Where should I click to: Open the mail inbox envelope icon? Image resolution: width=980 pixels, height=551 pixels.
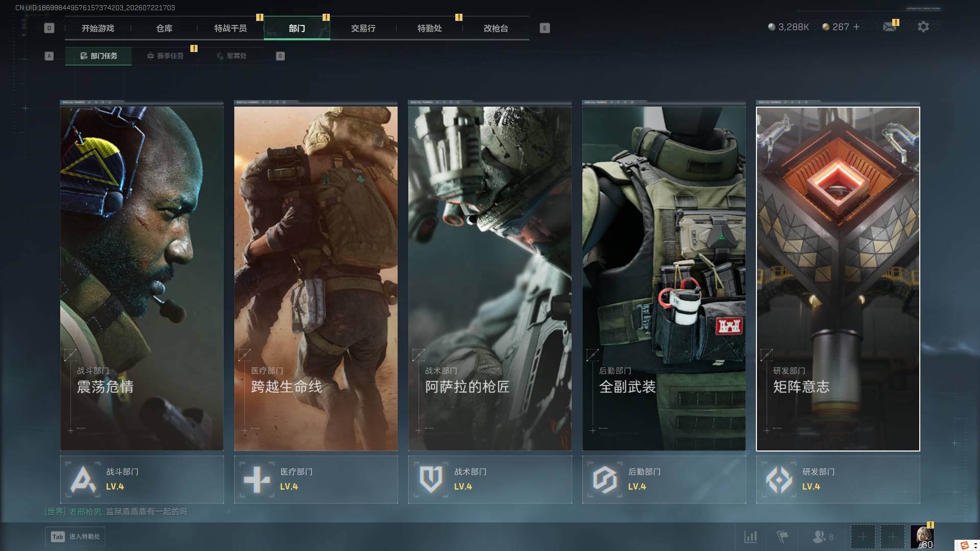point(890,27)
